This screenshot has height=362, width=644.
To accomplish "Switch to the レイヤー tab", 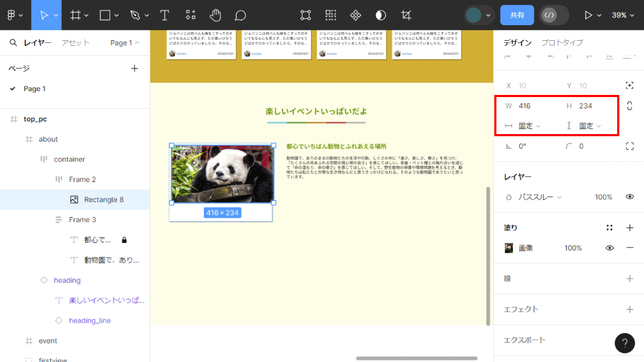I will [x=38, y=43].
